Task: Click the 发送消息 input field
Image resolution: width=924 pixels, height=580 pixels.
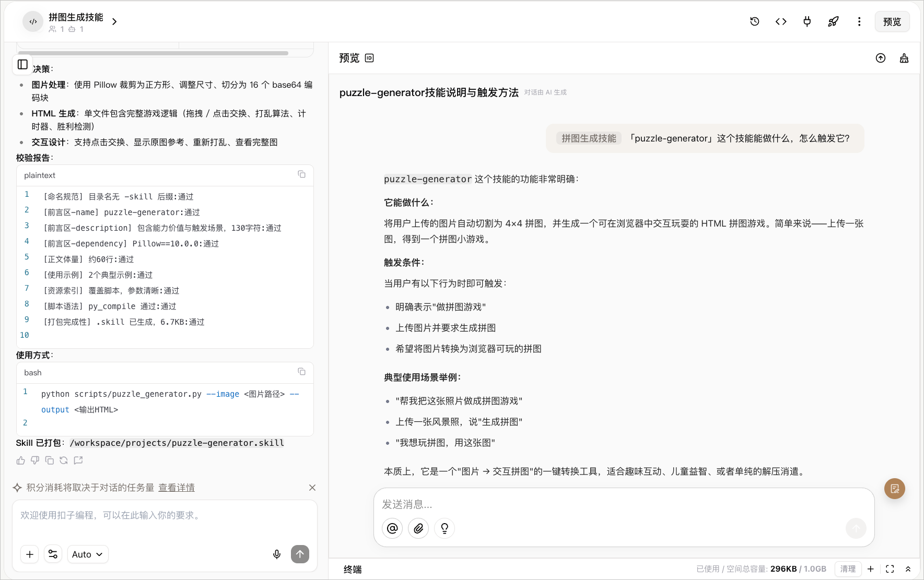Action: pyautogui.click(x=624, y=504)
